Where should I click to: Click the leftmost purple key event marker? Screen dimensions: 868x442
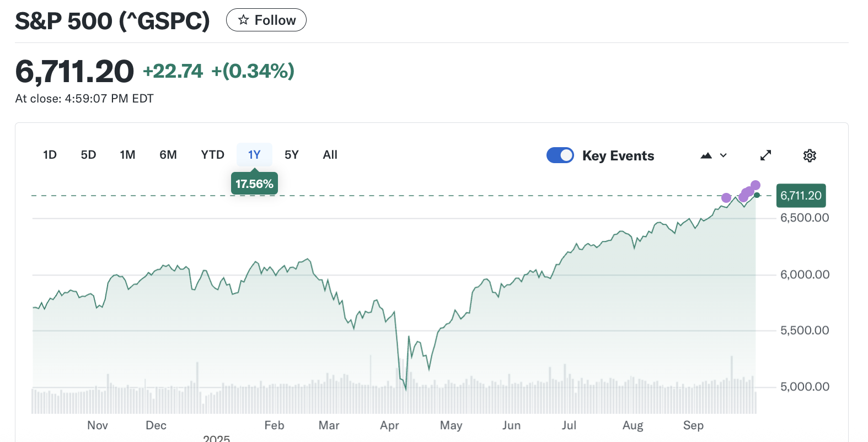point(726,198)
